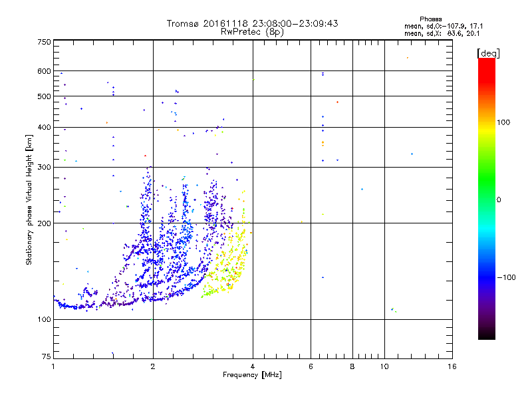The image size is (532, 399).
Task: Click the 'Frequency [MHz]' axis label
Action: pyautogui.click(x=252, y=375)
